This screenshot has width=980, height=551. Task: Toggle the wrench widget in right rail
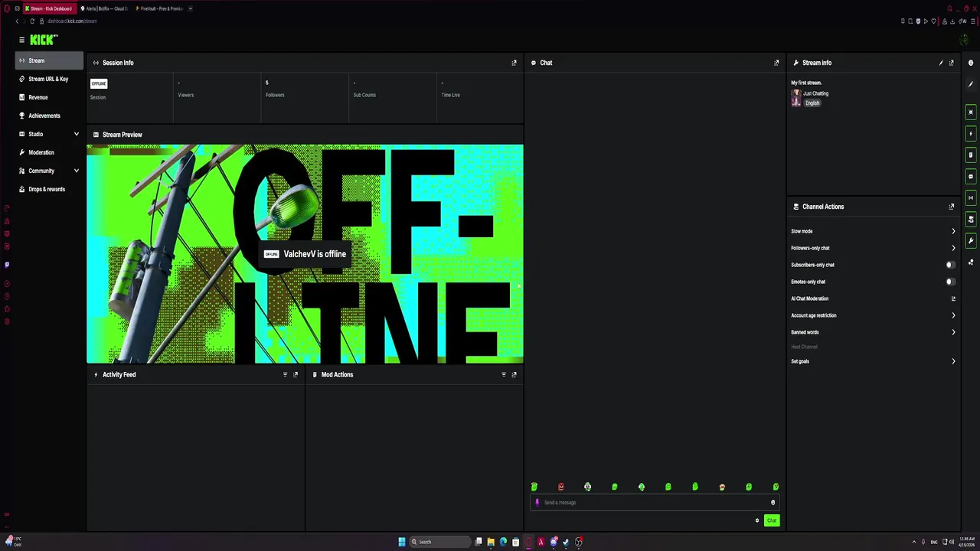click(971, 241)
